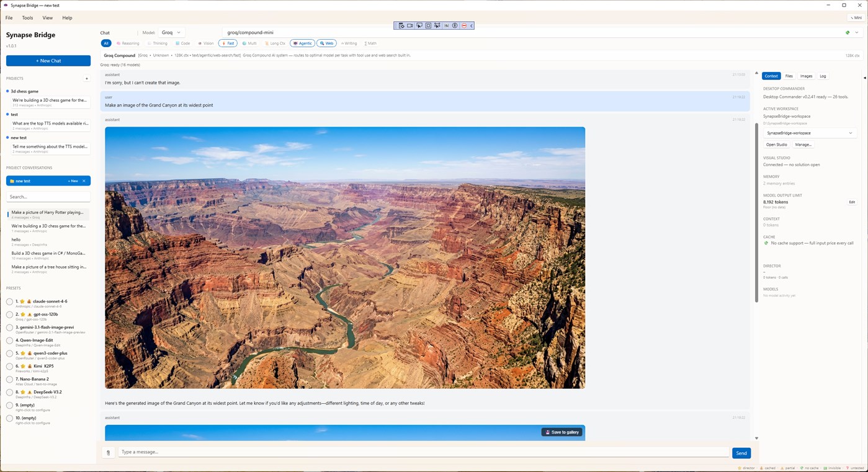Select preset 7 Nano-Banana 2 radio button

pyautogui.click(x=9, y=380)
